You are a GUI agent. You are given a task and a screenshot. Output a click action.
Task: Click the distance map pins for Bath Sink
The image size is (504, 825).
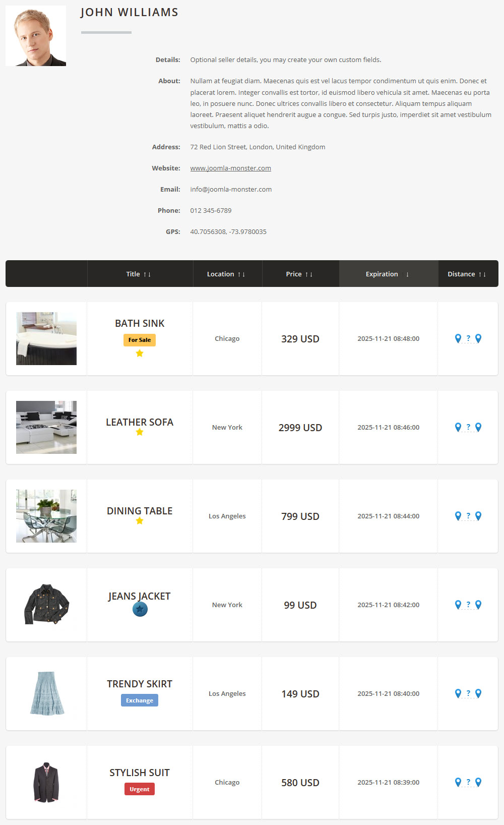(468, 338)
